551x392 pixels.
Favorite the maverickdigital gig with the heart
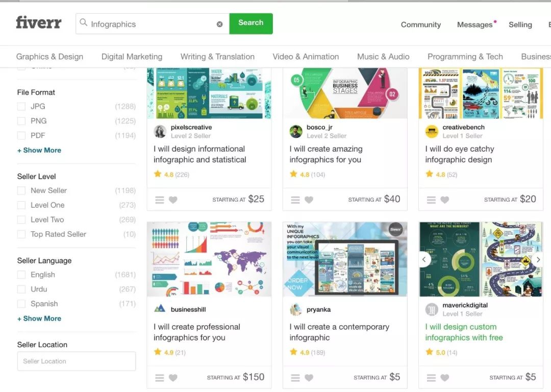pyautogui.click(x=444, y=378)
